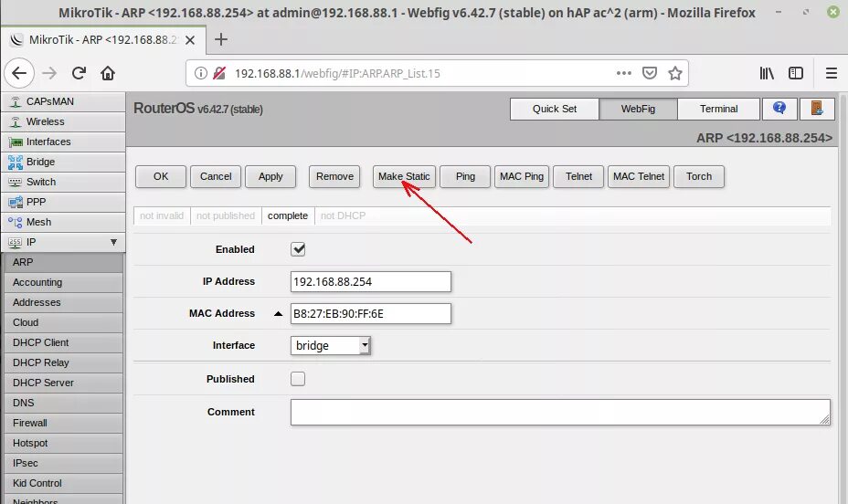The image size is (848, 504).
Task: Uncheck the Enabled checkbox
Action: point(298,249)
